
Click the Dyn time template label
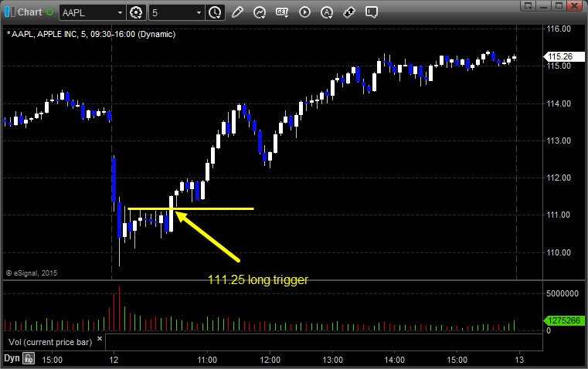pos(12,358)
